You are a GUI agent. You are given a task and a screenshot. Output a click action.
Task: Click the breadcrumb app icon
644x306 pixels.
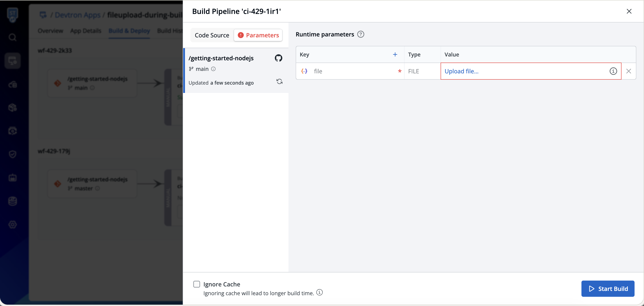43,15
